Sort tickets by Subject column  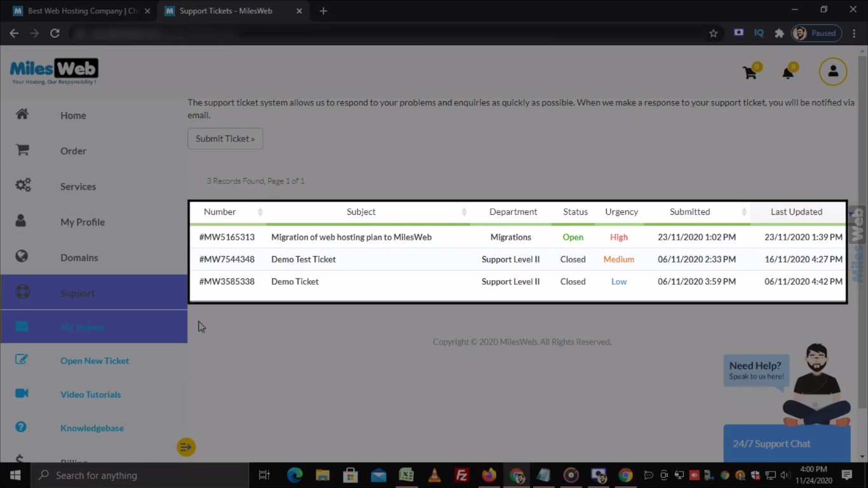click(369, 212)
